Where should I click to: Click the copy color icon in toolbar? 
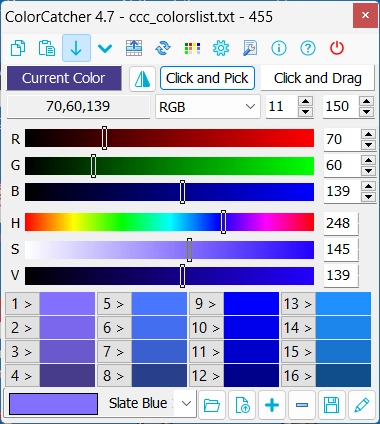coord(18,48)
